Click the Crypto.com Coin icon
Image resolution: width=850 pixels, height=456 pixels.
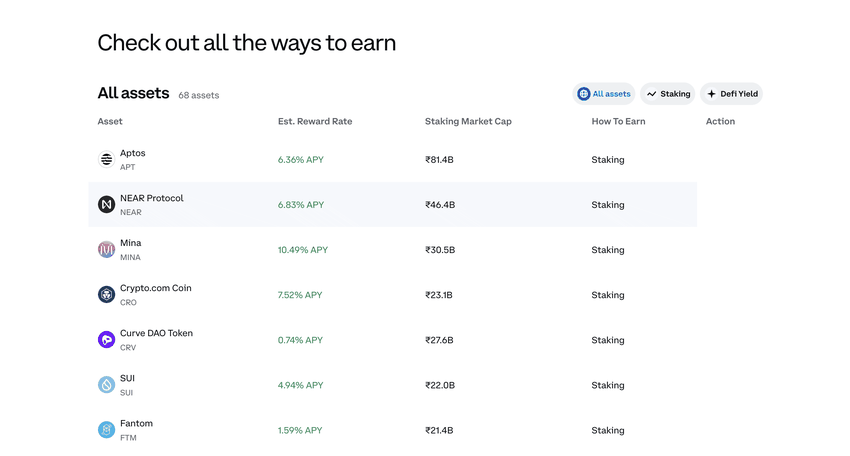[106, 295]
